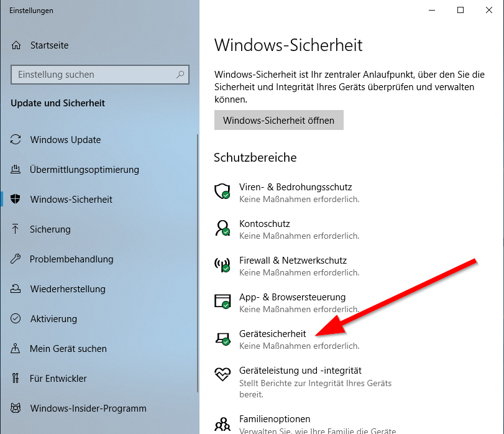504x434 pixels.
Task: Open App- & Browsersteuerung
Action: 292,297
